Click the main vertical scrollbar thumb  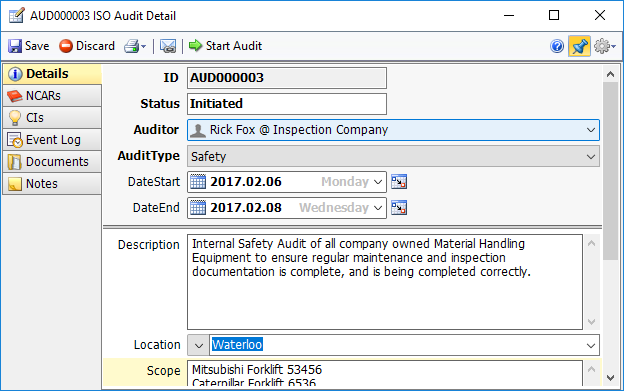[610, 171]
